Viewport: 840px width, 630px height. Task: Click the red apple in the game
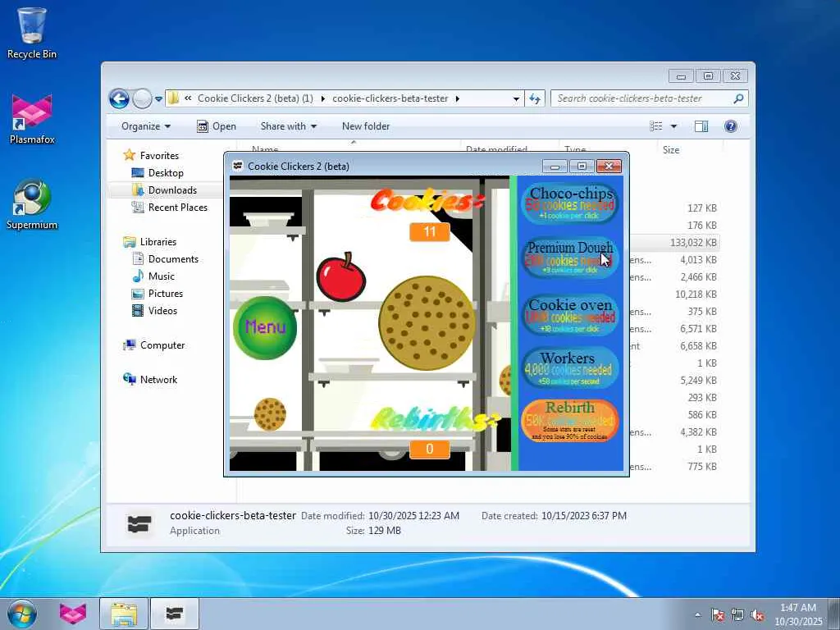click(x=341, y=277)
